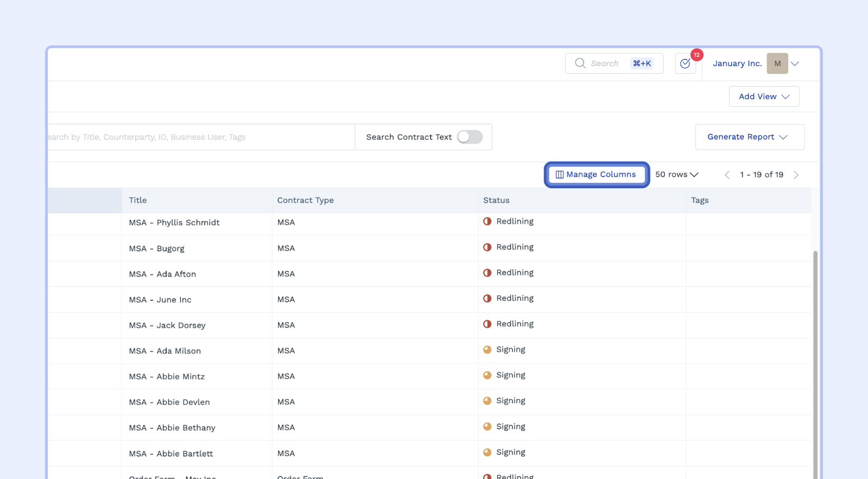This screenshot has height=479, width=868.
Task: Click the search magnifier icon
Action: (580, 63)
